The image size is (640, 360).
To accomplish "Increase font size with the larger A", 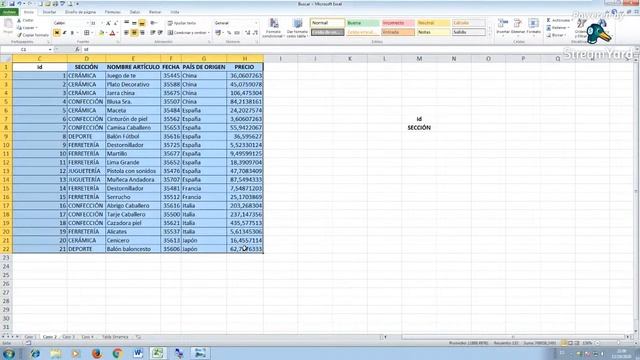I will click(108, 23).
